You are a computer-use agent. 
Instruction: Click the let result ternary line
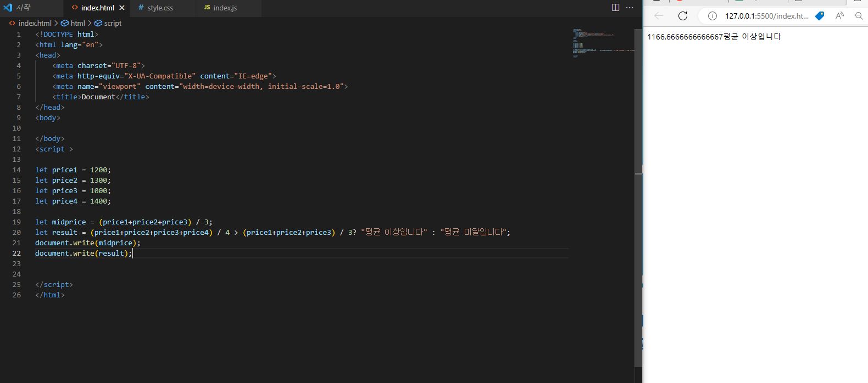pyautogui.click(x=272, y=232)
